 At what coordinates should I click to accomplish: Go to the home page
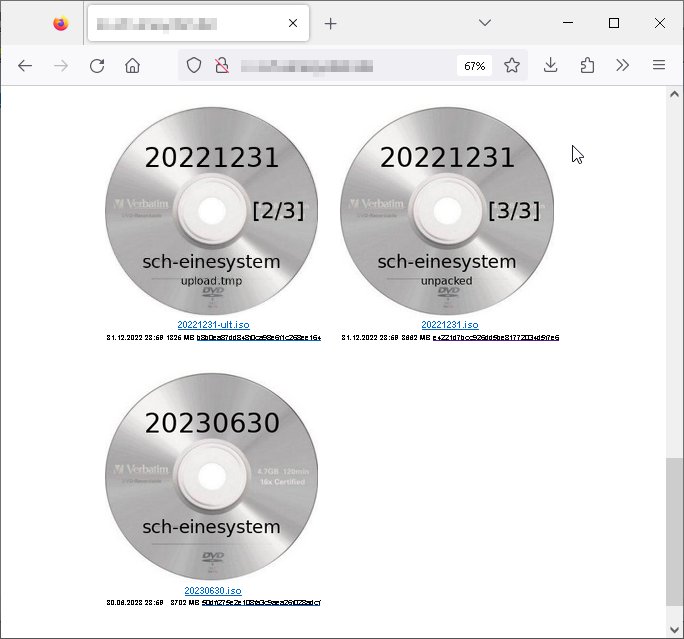(132, 66)
